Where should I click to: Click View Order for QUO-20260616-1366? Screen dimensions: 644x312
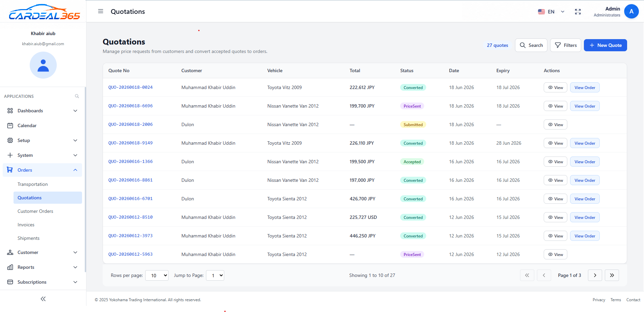[585, 162]
